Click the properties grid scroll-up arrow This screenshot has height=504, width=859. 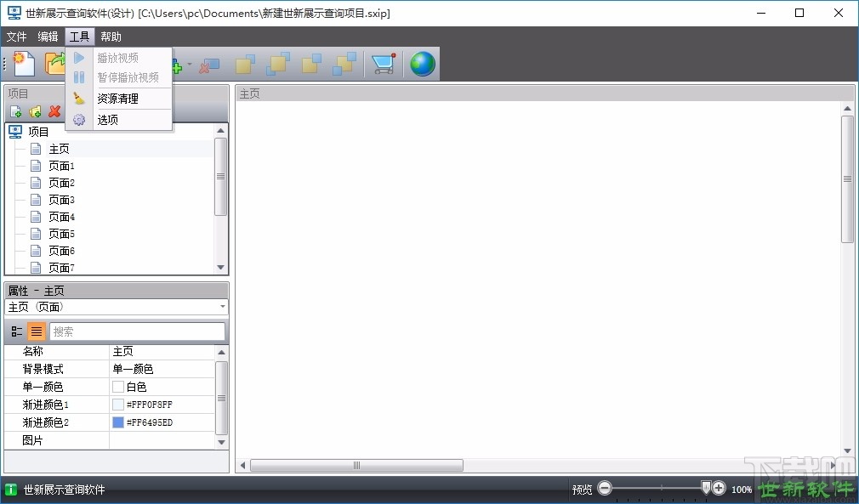pyautogui.click(x=221, y=353)
